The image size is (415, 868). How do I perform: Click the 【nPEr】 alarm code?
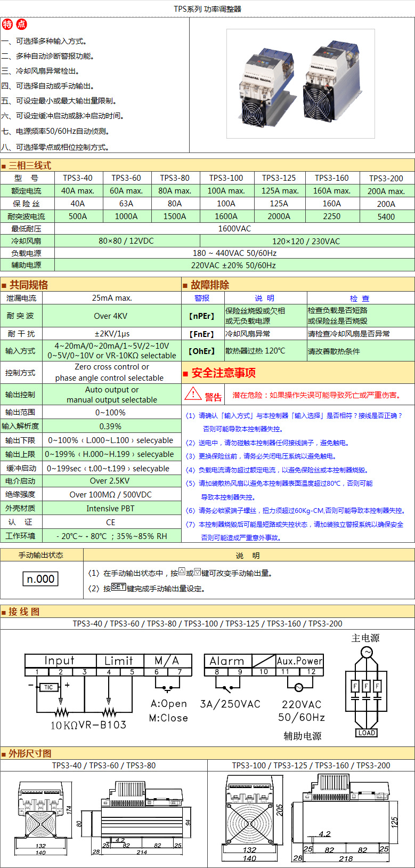[x=202, y=316]
